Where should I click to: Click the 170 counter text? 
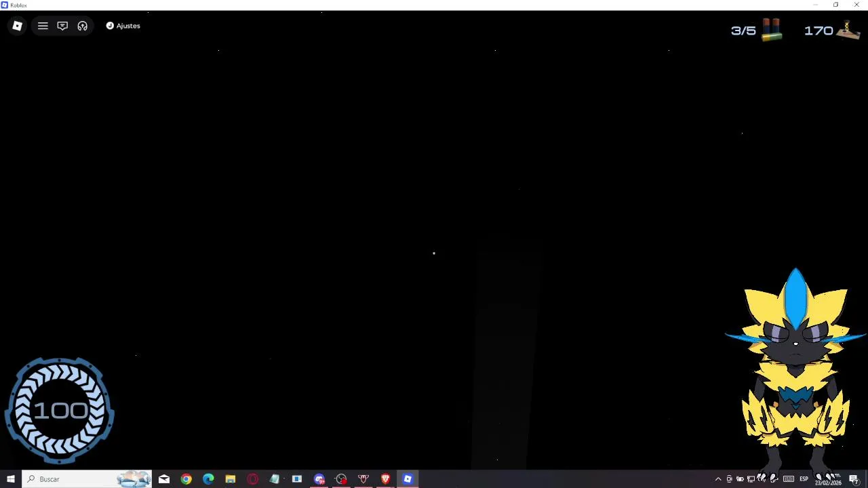[818, 30]
